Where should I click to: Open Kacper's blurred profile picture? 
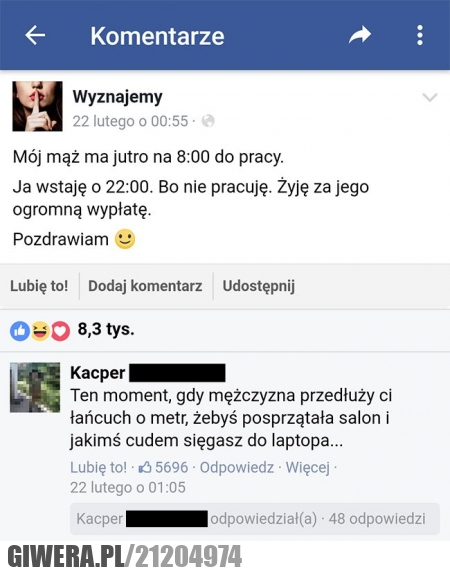[35, 387]
